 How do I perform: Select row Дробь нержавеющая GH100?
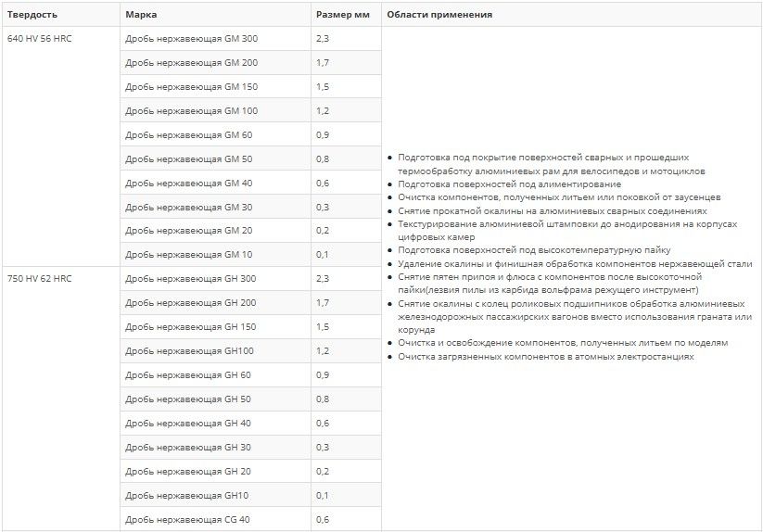point(250,350)
